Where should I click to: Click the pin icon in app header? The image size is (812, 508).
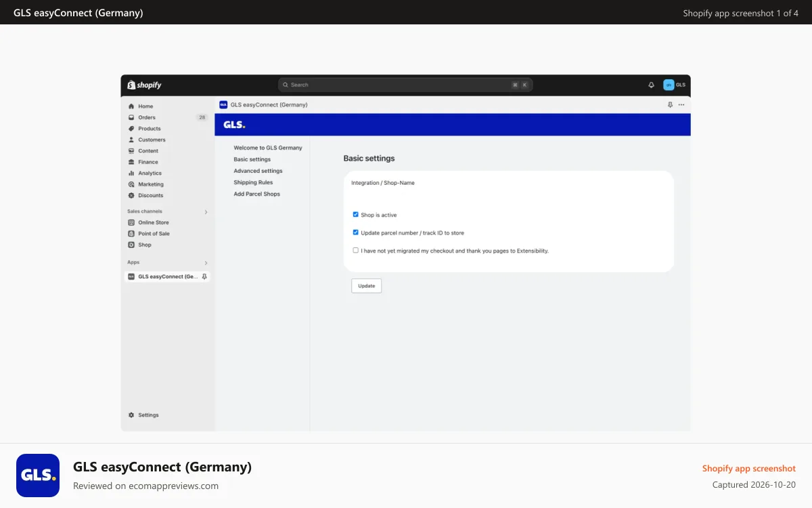[x=670, y=105]
